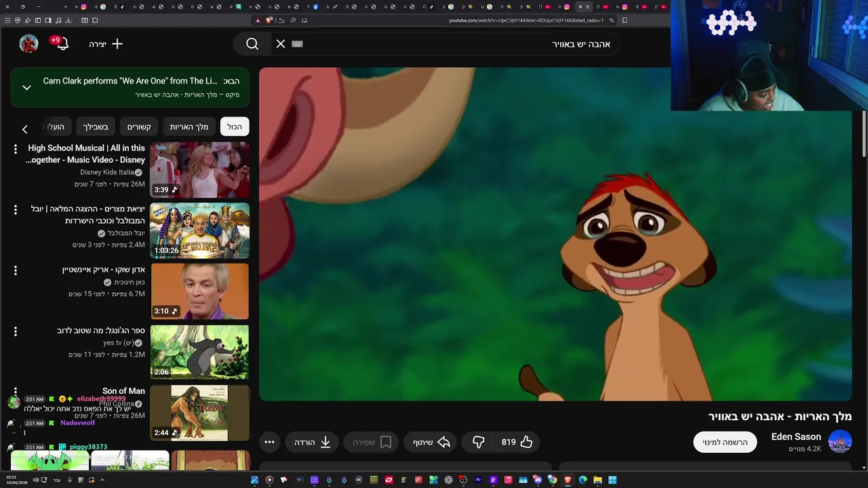Open the Brave main hamburger menu
868x488 pixels.
pos(7,20)
